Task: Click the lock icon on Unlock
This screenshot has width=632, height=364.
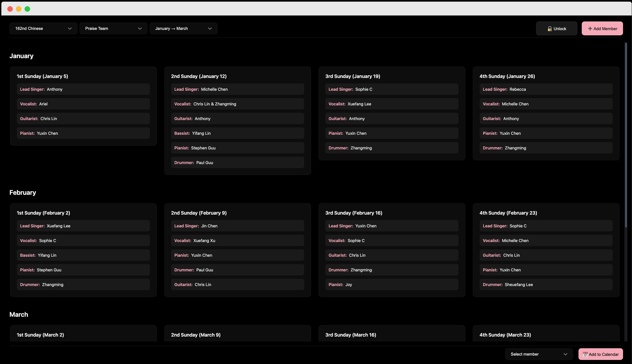Action: tap(550, 29)
